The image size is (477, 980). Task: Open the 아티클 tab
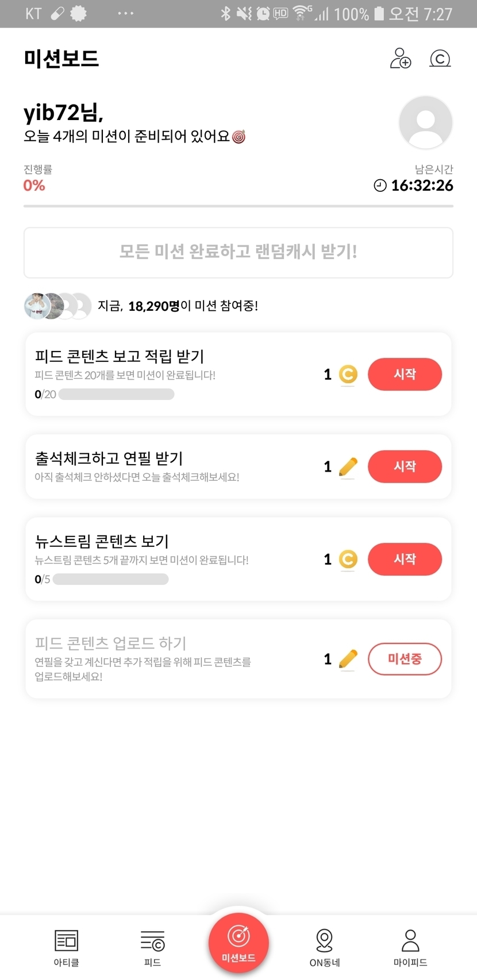pos(66,947)
